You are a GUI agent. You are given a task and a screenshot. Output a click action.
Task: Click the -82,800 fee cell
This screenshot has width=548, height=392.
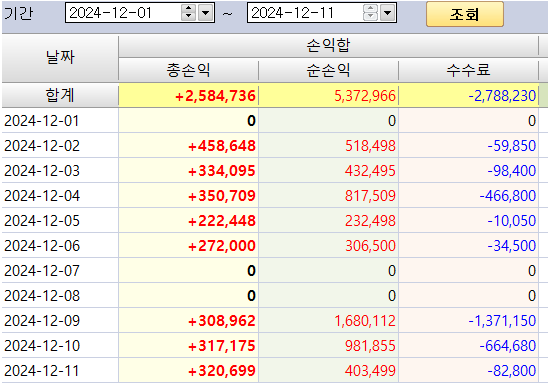point(468,370)
